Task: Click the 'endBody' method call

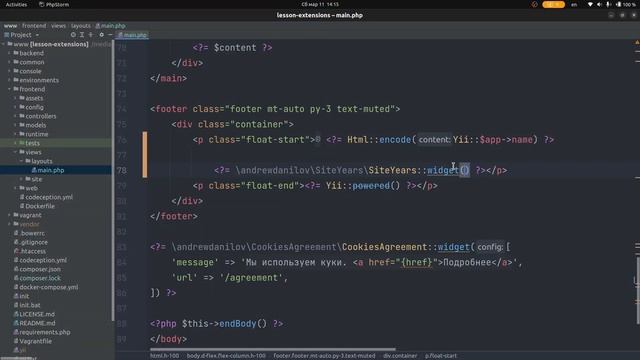Action: pos(238,324)
